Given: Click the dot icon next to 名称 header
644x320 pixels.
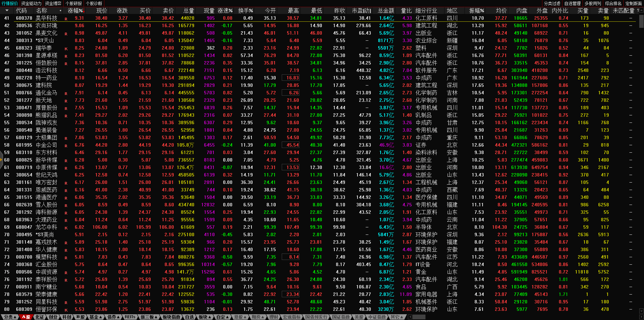Looking at the screenshot, I should 60,11.
